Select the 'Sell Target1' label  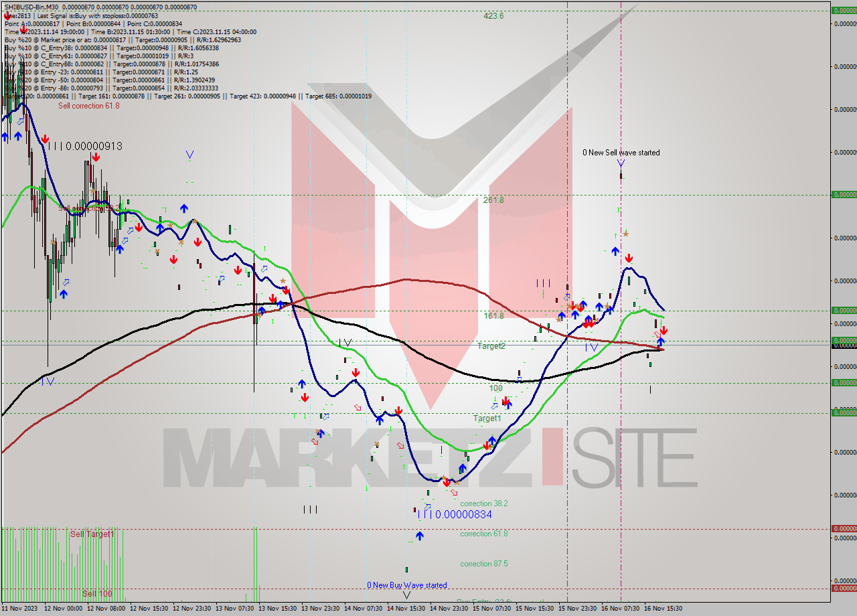(92, 534)
